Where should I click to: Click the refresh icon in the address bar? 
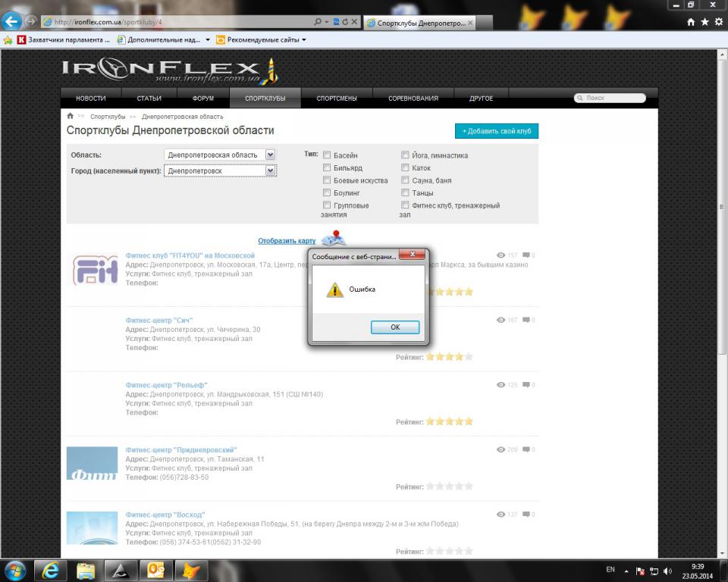coord(345,23)
